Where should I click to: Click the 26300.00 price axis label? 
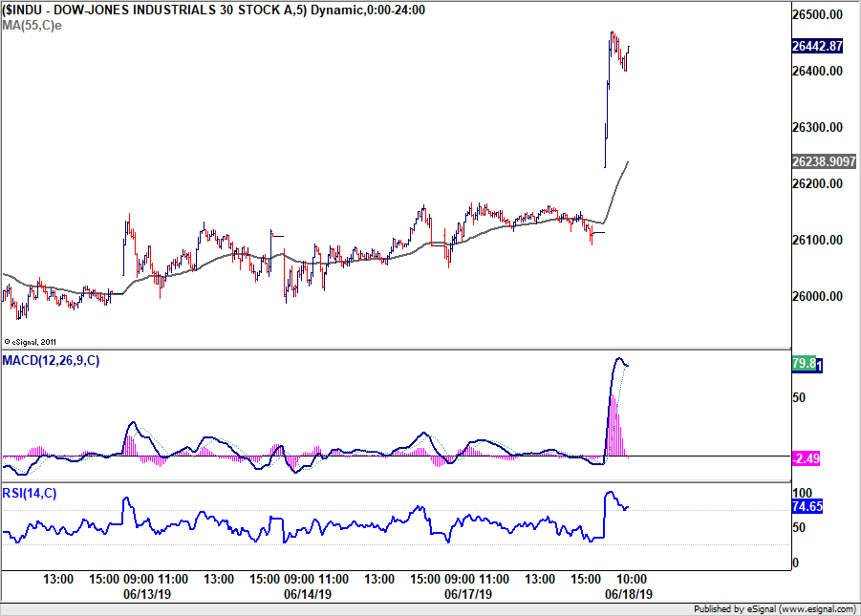(x=817, y=127)
